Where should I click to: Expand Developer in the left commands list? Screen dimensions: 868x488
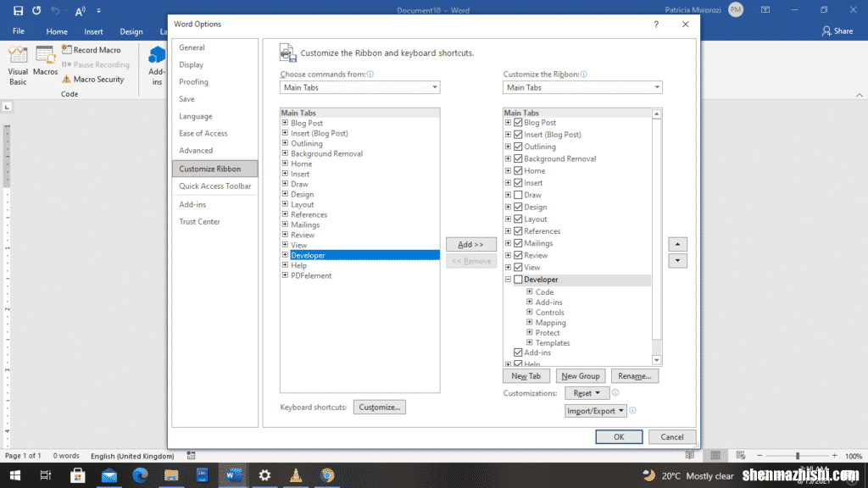[x=285, y=255]
